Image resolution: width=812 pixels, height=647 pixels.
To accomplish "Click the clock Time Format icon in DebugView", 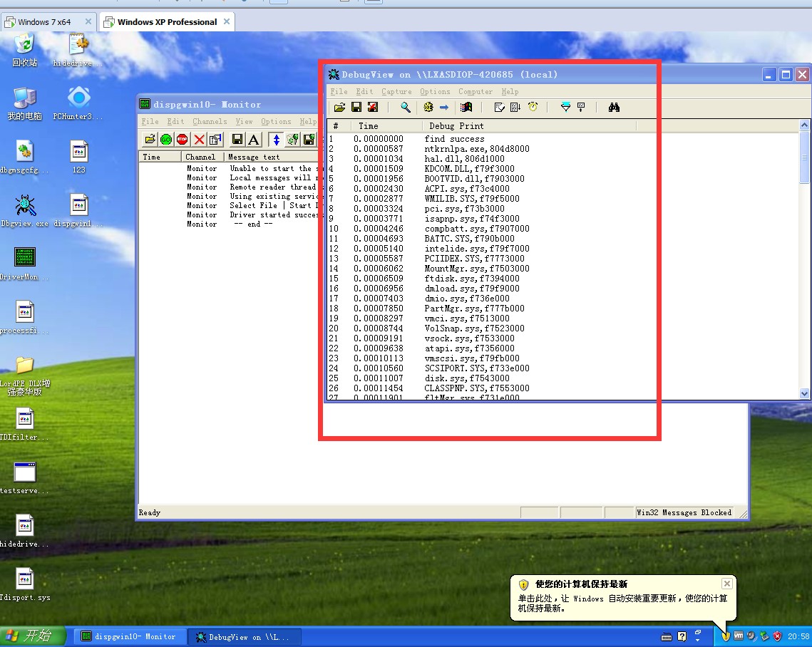I will [x=533, y=107].
